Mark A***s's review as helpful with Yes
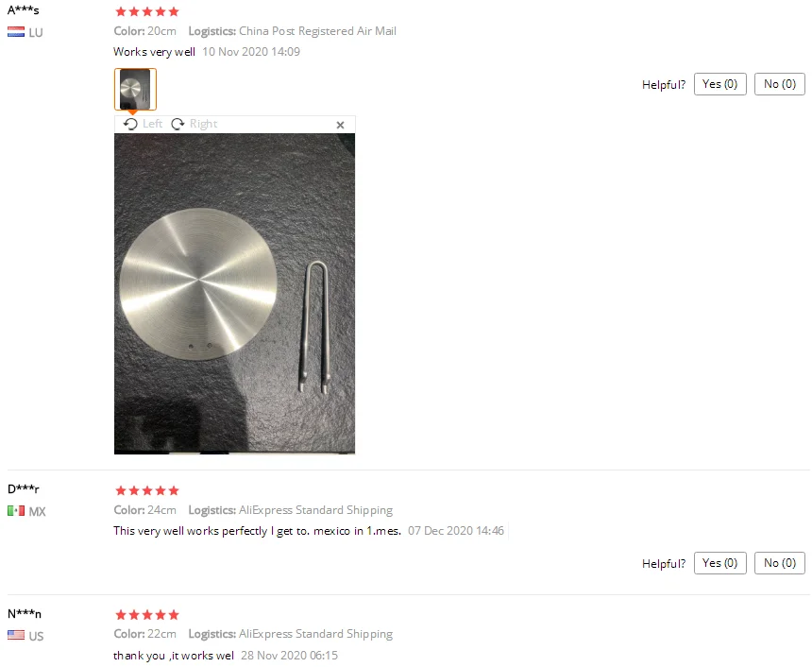Screen dimensions: 812x667 point(719,84)
